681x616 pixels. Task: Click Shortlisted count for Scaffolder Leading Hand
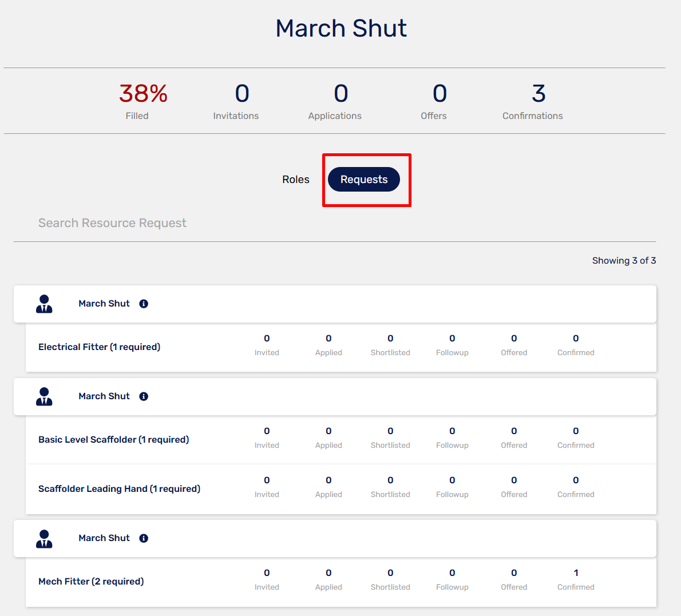coord(390,487)
